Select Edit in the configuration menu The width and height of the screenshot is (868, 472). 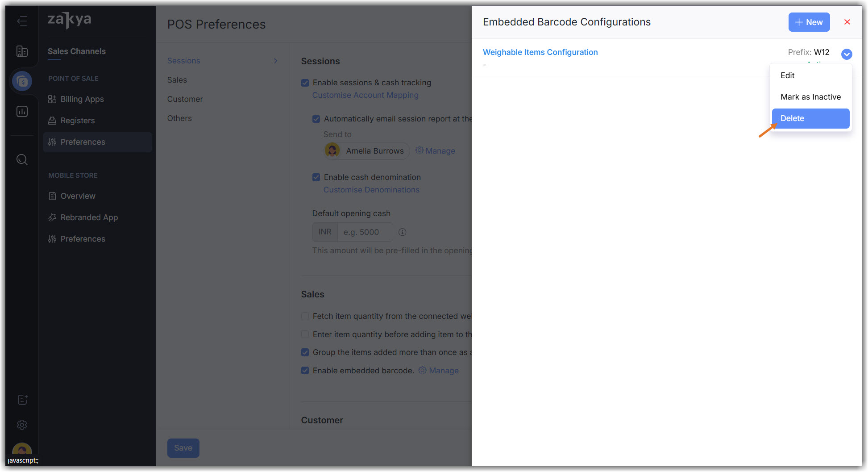point(788,75)
